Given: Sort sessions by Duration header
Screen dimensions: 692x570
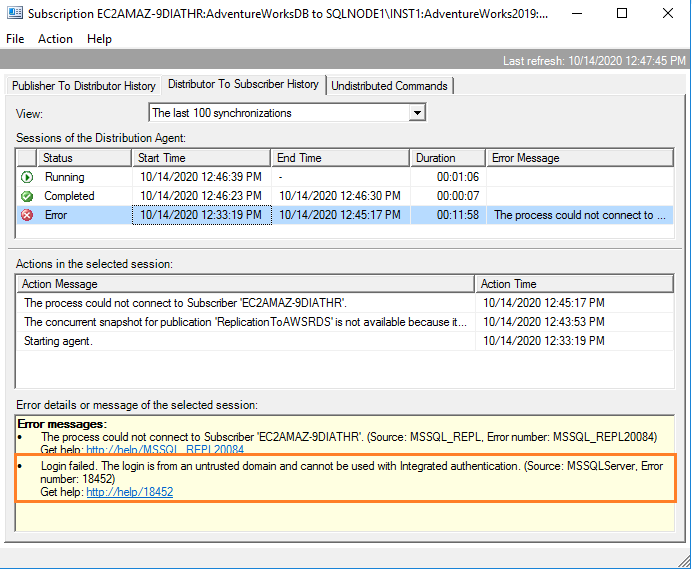Looking at the screenshot, I should [448, 158].
